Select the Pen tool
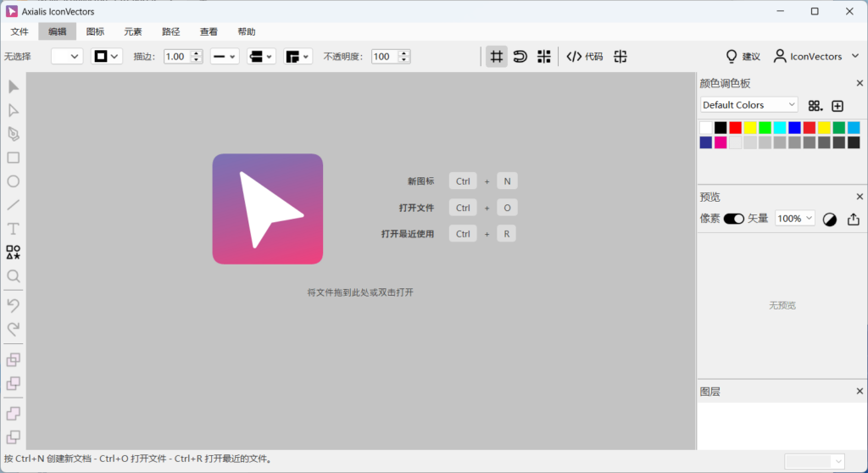868x473 pixels. tap(14, 134)
